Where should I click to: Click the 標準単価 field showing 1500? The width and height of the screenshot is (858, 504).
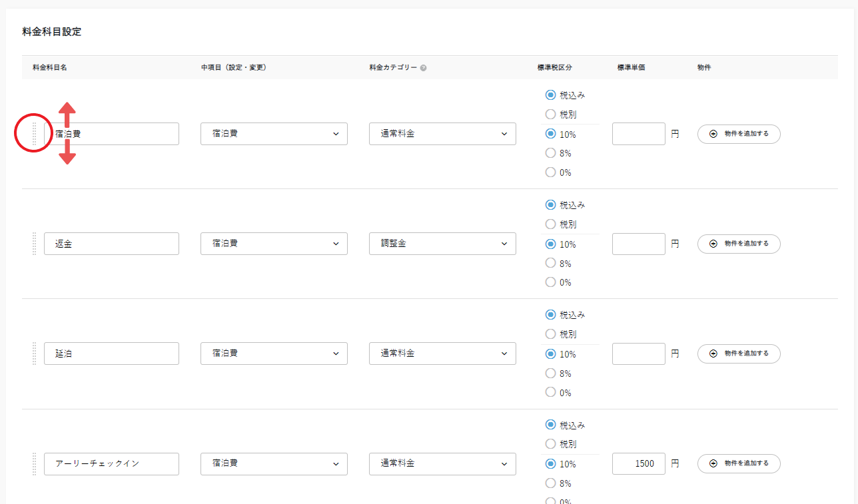tap(638, 463)
